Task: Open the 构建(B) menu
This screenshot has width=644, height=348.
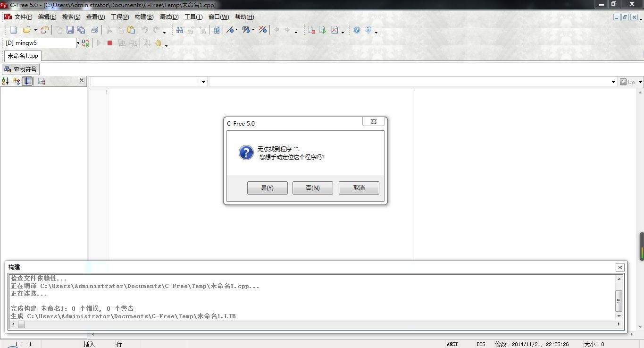Action: pos(144,17)
